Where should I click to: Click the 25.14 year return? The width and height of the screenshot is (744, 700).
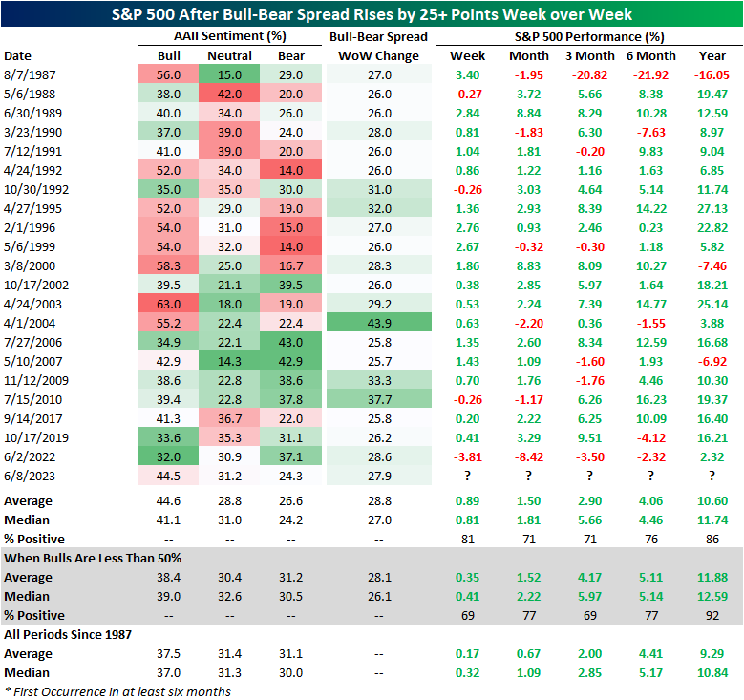click(712, 305)
